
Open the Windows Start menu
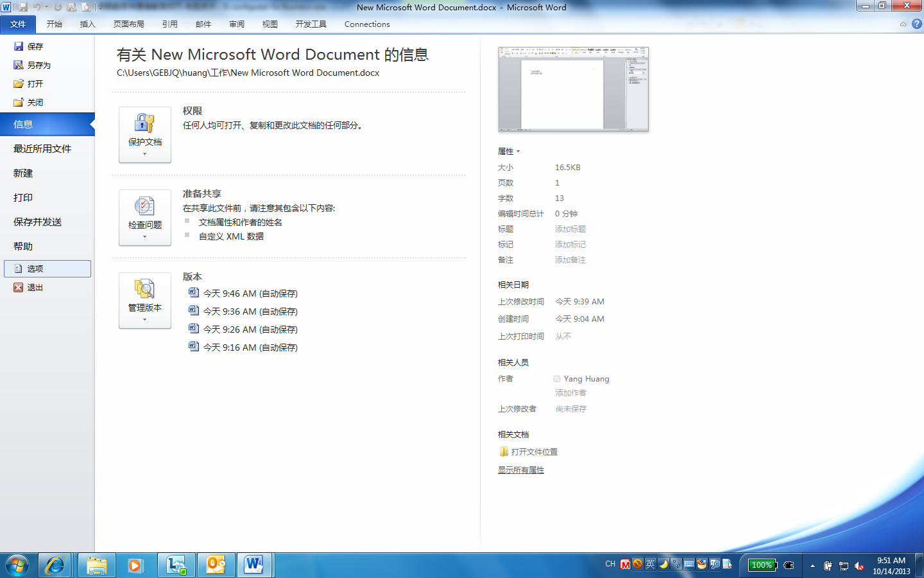[x=17, y=565]
